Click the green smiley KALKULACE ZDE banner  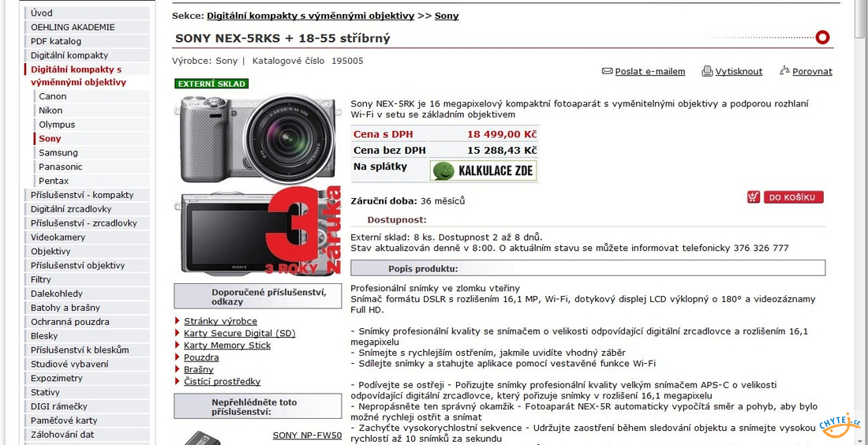(x=483, y=171)
